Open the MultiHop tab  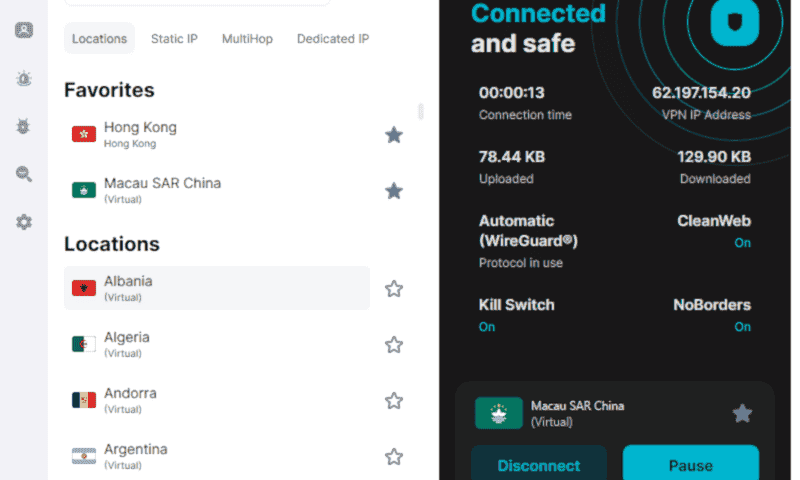(247, 39)
